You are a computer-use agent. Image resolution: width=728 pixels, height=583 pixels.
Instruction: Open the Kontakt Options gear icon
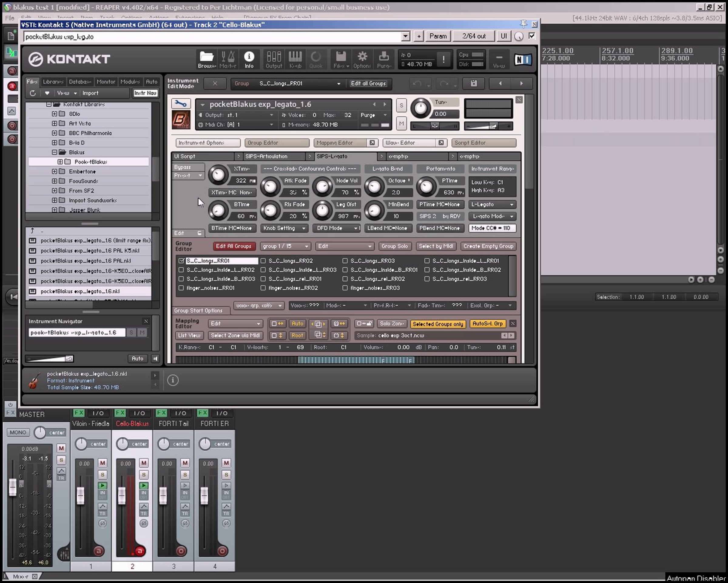coord(362,60)
